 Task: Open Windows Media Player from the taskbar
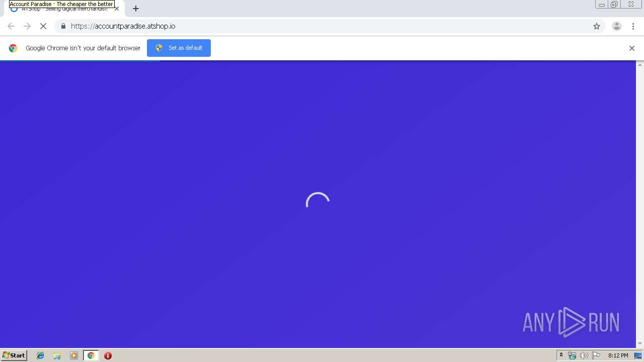click(x=74, y=355)
